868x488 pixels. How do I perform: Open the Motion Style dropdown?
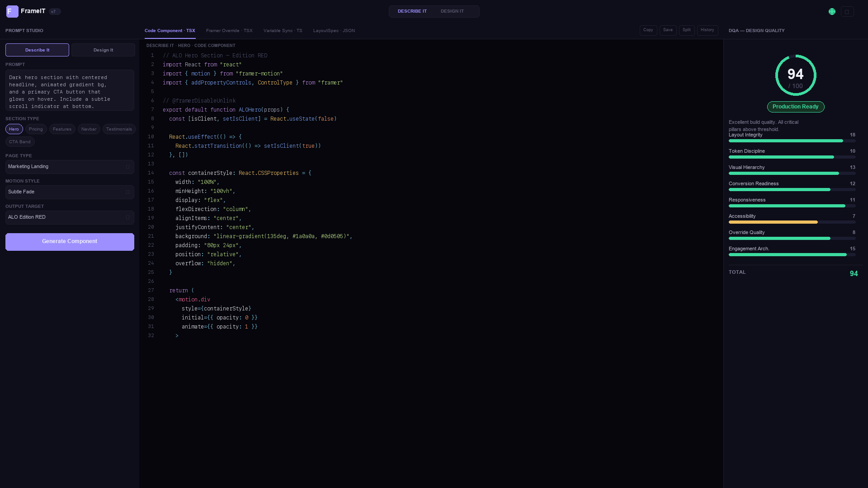(70, 192)
